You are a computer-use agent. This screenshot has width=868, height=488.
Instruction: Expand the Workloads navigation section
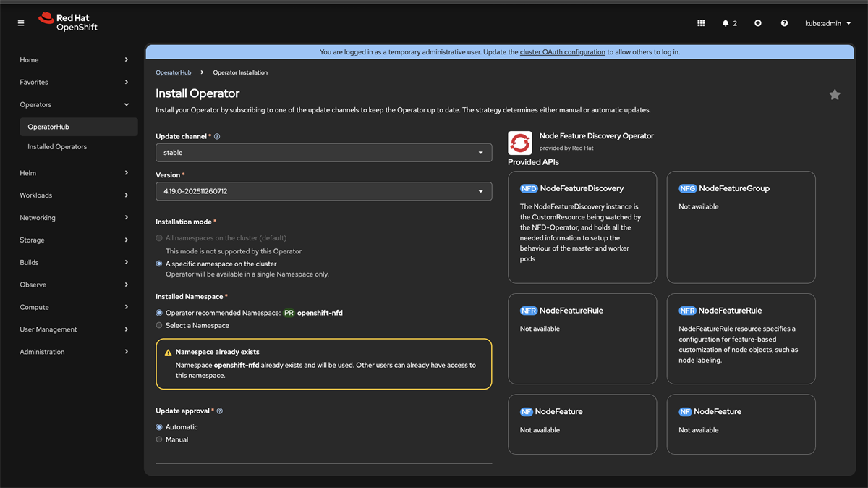click(x=74, y=195)
